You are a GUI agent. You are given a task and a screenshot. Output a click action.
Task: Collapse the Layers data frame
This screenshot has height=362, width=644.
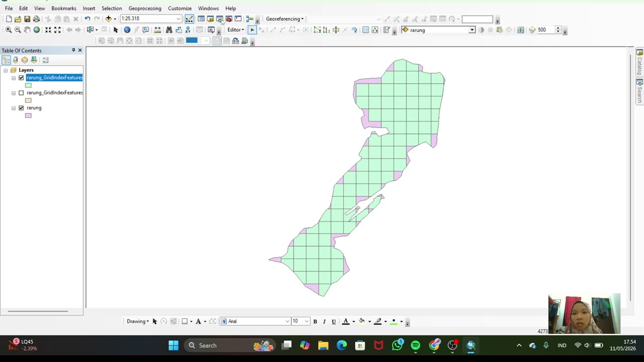click(x=6, y=70)
